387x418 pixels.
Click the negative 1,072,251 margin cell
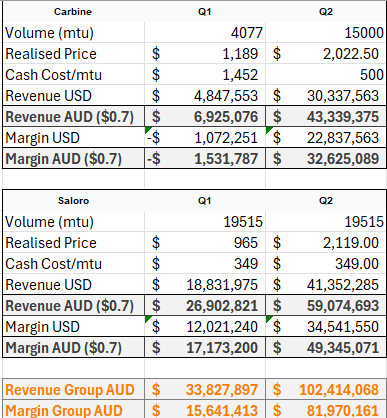205,138
